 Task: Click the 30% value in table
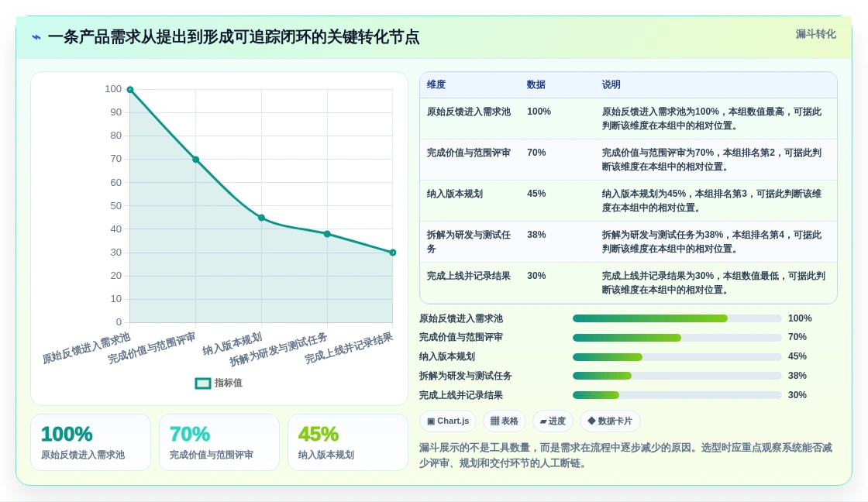click(536, 276)
